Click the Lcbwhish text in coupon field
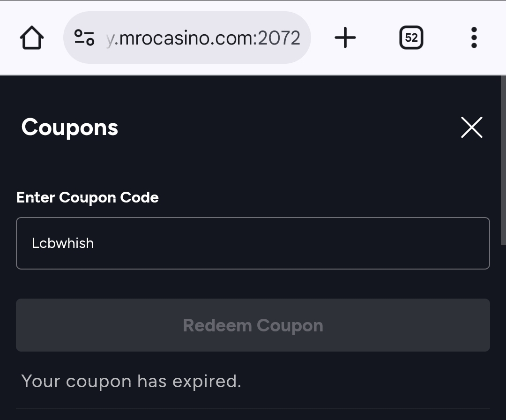Viewport: 506px width, 420px height. (63, 243)
